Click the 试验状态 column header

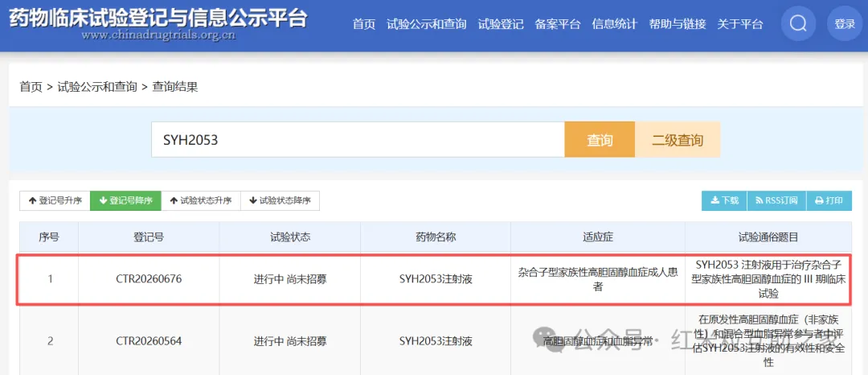tap(290, 237)
